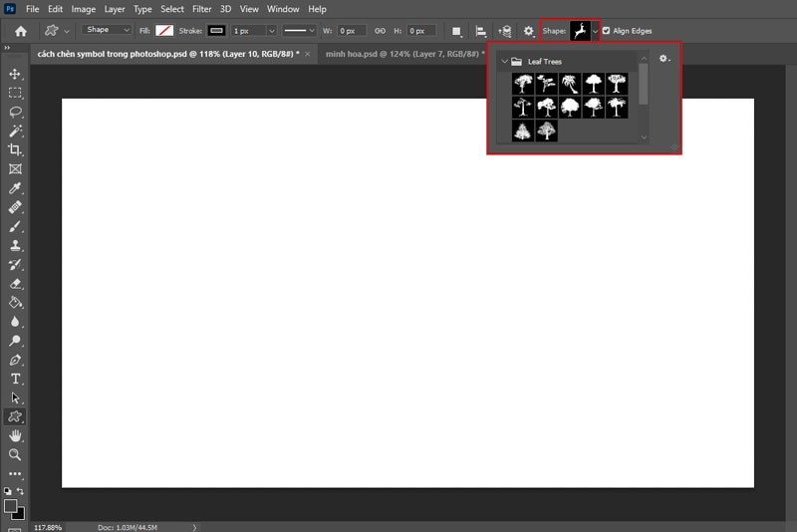The width and height of the screenshot is (797, 532).
Task: Open the Filter menu
Action: (201, 9)
